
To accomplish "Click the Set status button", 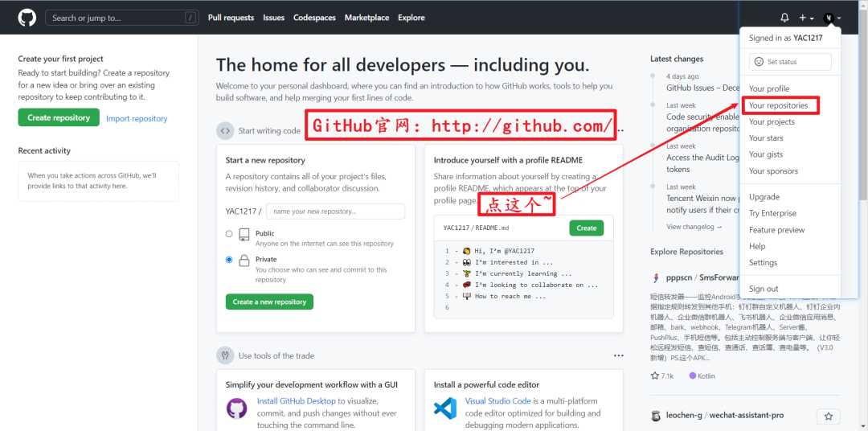I will tap(790, 61).
